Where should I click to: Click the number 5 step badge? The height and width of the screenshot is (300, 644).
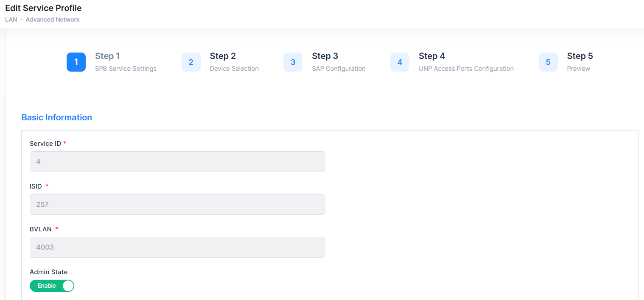point(548,62)
